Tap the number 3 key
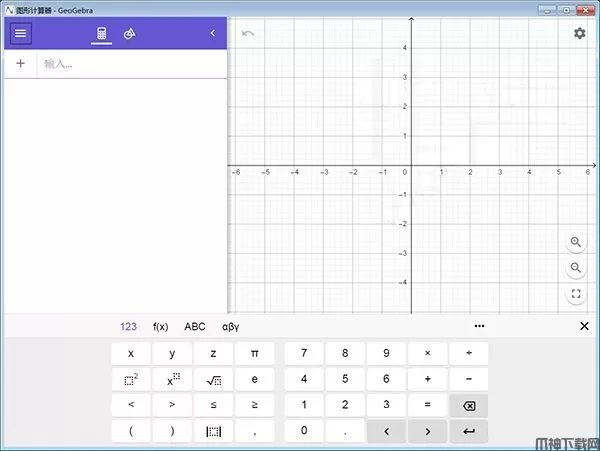This screenshot has width=600, height=451. point(386,405)
